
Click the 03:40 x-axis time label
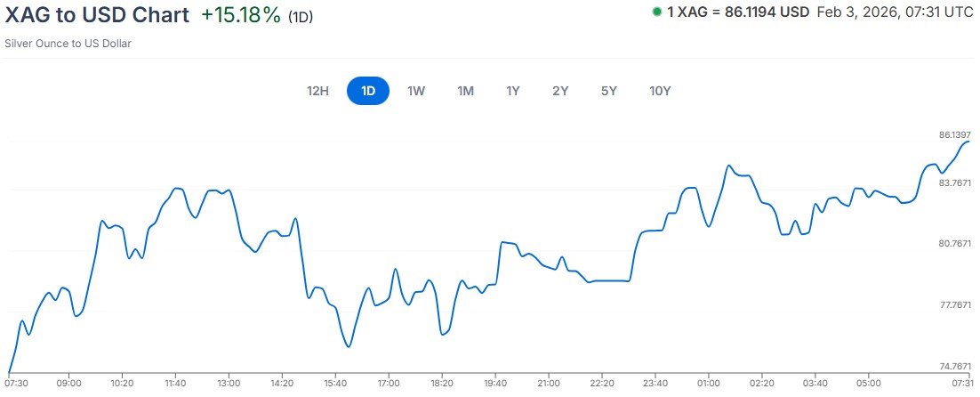coord(815,382)
